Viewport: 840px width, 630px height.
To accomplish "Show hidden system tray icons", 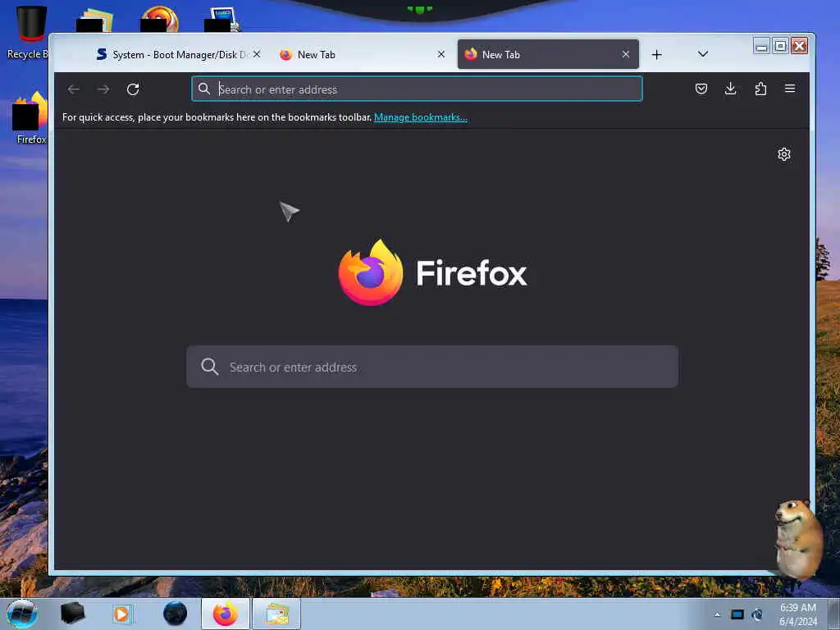I will tap(717, 615).
